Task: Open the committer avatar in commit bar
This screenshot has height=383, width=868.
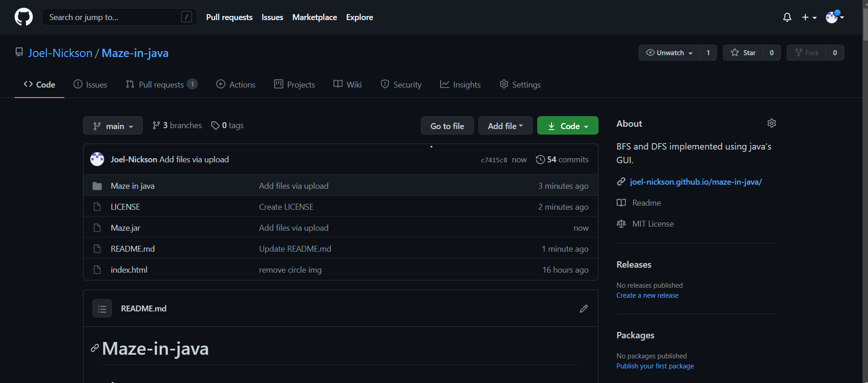Action: coord(97,159)
